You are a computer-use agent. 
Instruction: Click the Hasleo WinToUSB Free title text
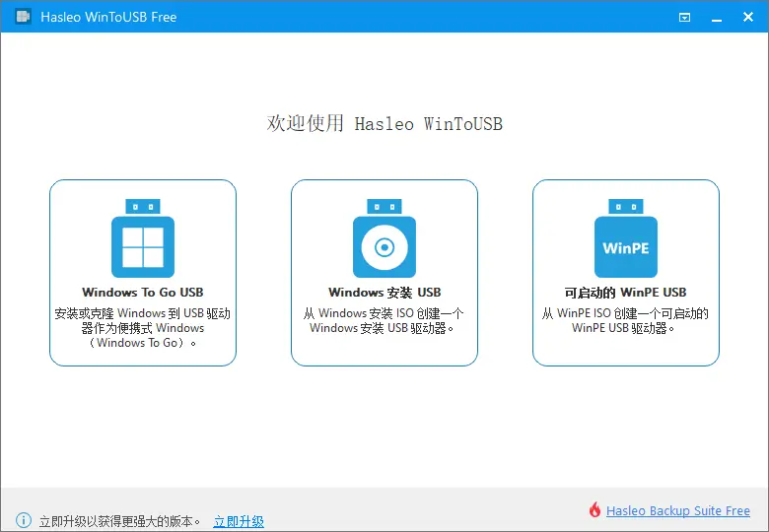[x=108, y=17]
